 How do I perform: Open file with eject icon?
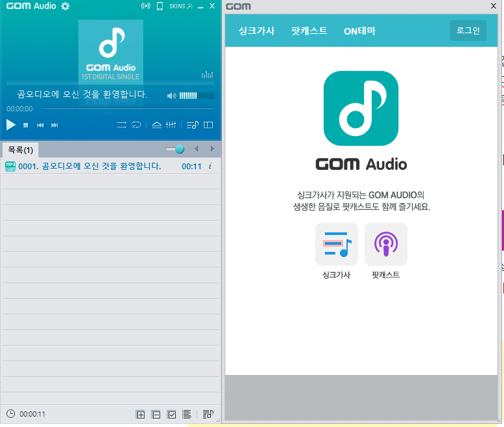coord(157,125)
